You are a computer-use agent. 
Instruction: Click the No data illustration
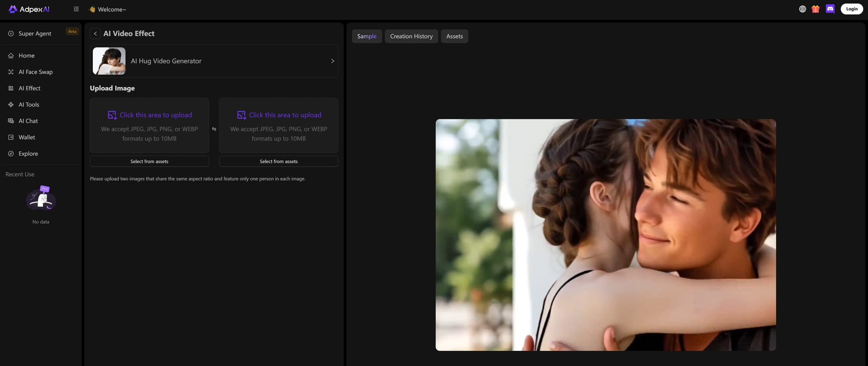point(41,198)
